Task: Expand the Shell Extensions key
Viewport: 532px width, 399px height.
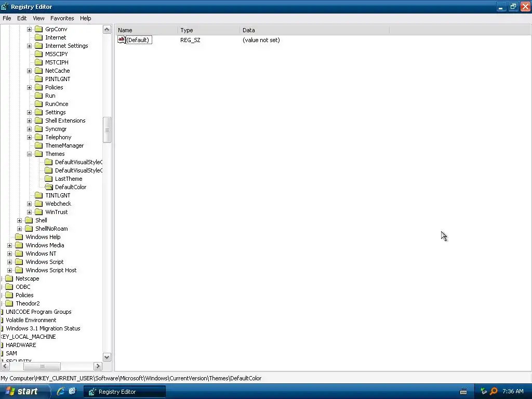Action: (29, 121)
